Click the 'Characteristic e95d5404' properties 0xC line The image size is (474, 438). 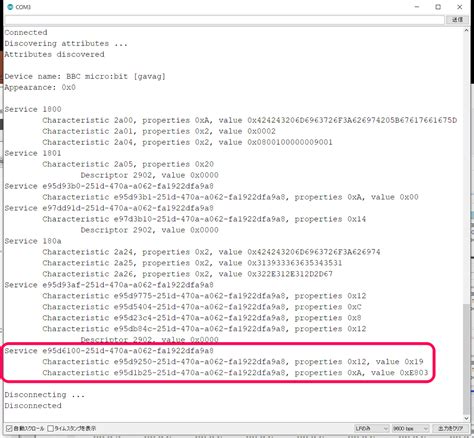pos(202,307)
